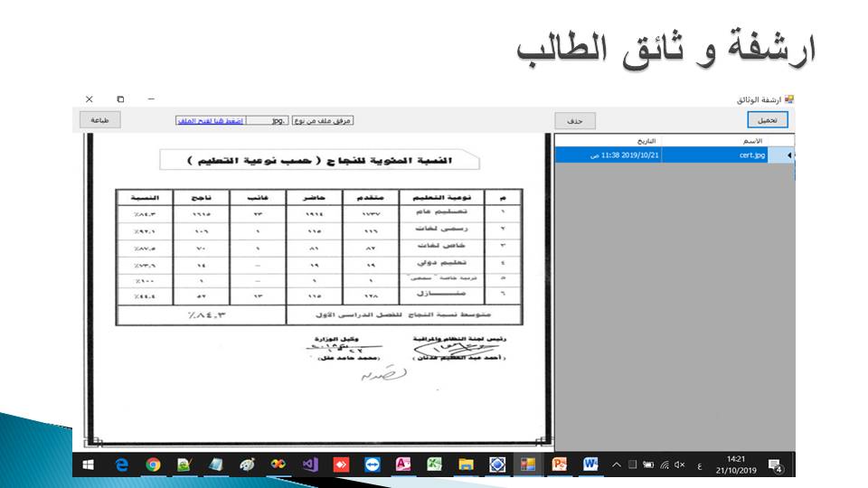Viewport: 868px width, 488px height.
Task: Open Excel from the taskbar
Action: click(x=434, y=465)
